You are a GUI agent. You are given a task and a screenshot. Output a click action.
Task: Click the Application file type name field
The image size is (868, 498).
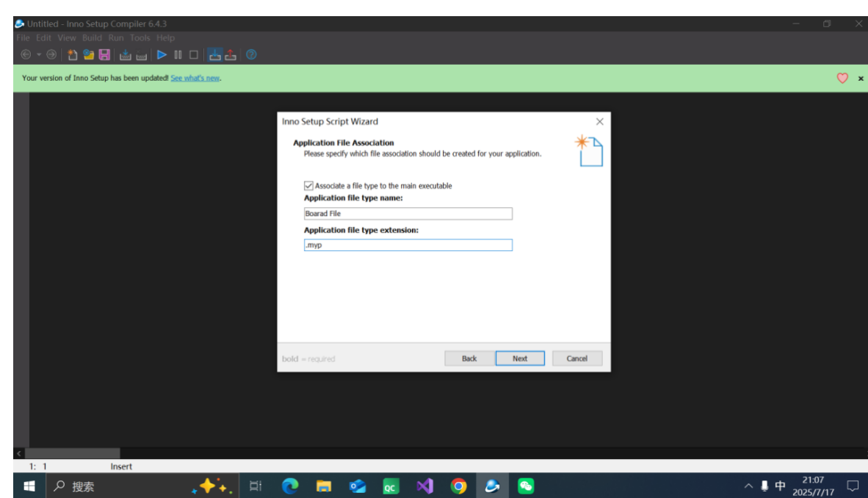tap(408, 213)
